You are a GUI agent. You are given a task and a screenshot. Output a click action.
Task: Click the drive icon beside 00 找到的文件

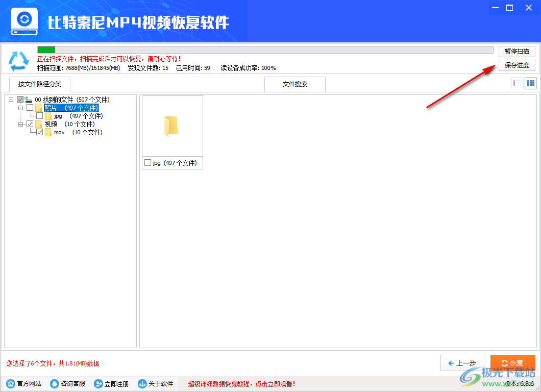[28, 100]
